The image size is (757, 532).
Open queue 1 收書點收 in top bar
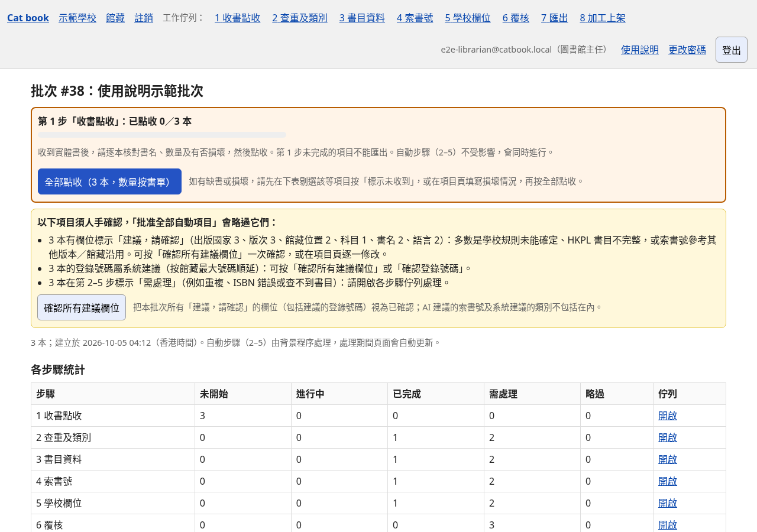click(x=238, y=18)
